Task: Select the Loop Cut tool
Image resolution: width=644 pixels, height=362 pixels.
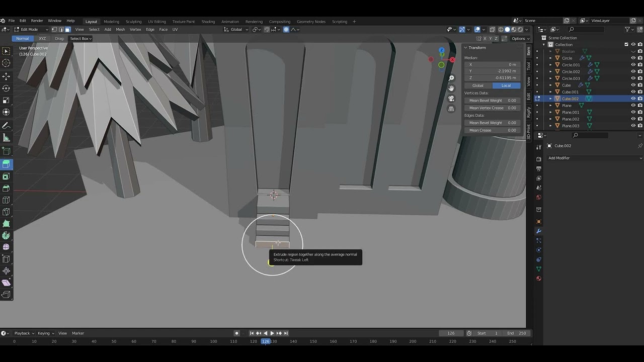Action: pos(6,200)
